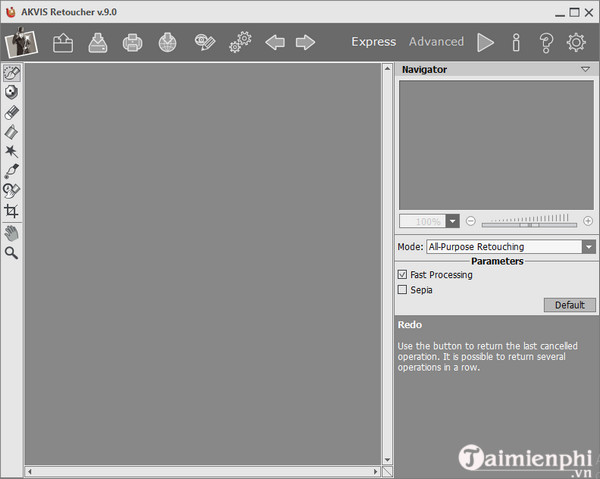Print the image
The image size is (600, 479).
pyautogui.click(x=132, y=42)
